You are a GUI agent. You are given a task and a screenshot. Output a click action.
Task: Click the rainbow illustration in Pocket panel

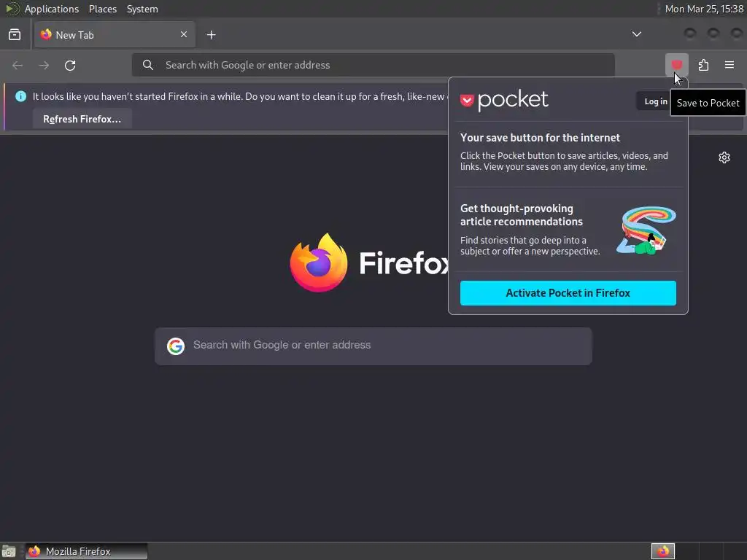(646, 230)
